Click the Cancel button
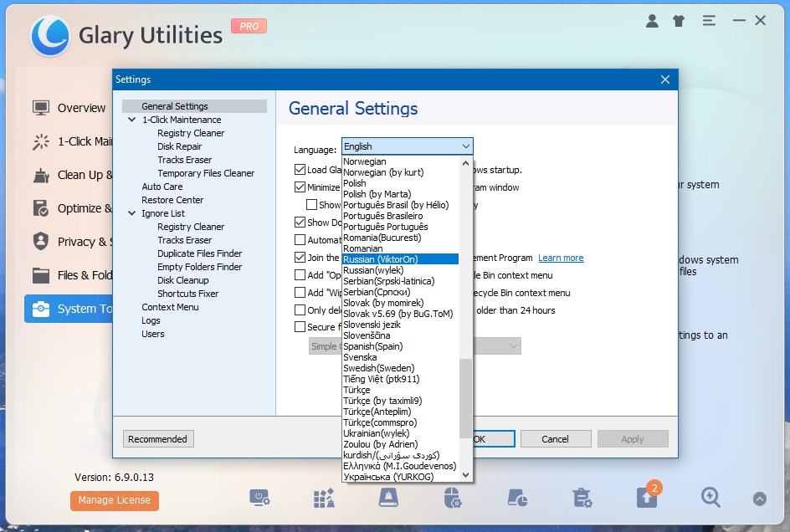 tap(555, 439)
